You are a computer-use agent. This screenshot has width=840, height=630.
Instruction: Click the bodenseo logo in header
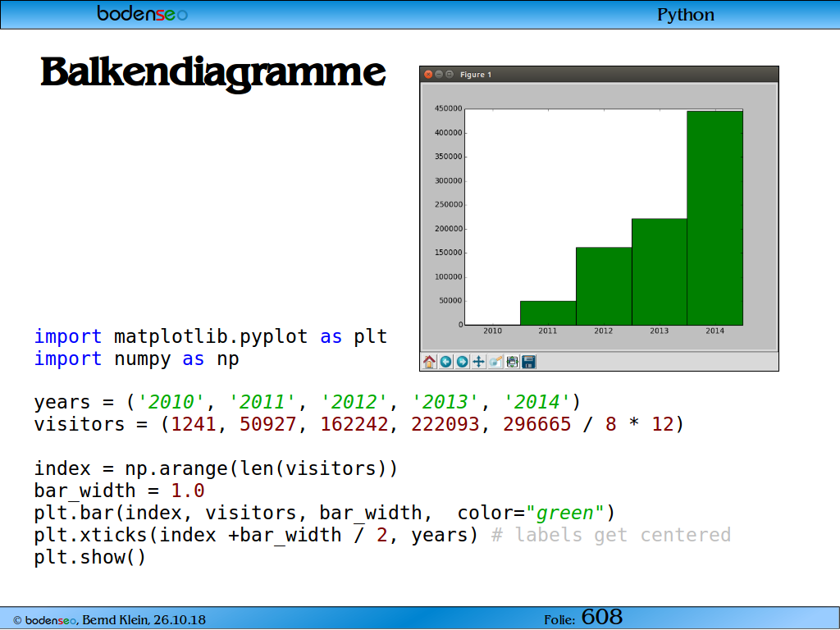[143, 13]
